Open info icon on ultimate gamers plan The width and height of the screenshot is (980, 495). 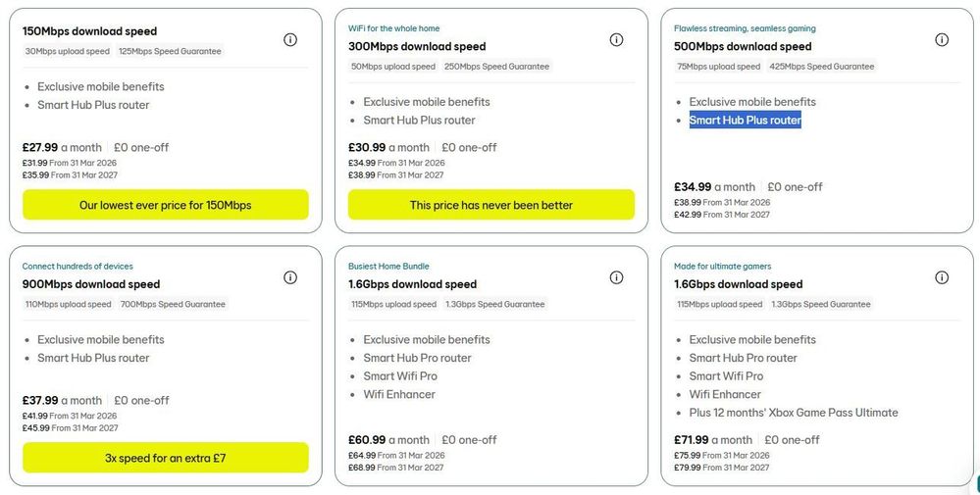(x=942, y=277)
